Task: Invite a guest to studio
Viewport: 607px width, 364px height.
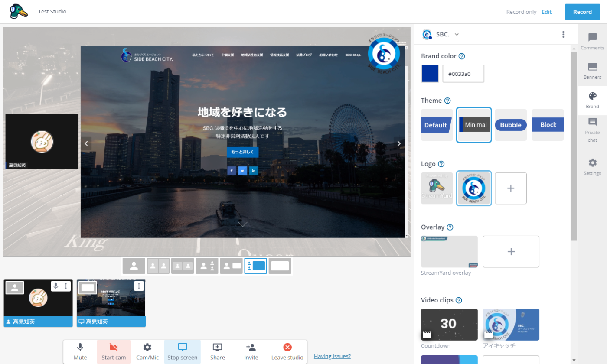Action: 251,351
